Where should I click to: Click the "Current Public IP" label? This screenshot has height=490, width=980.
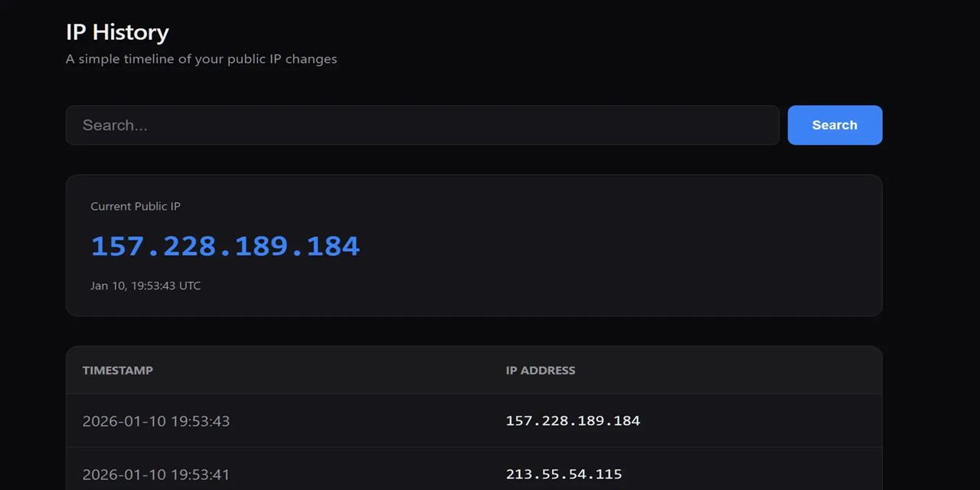[x=136, y=206]
